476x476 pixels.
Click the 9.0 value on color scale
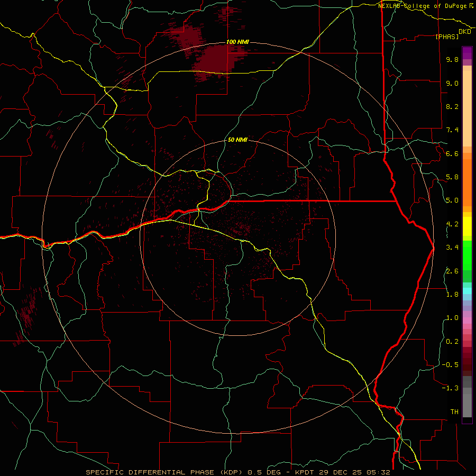pos(452,83)
